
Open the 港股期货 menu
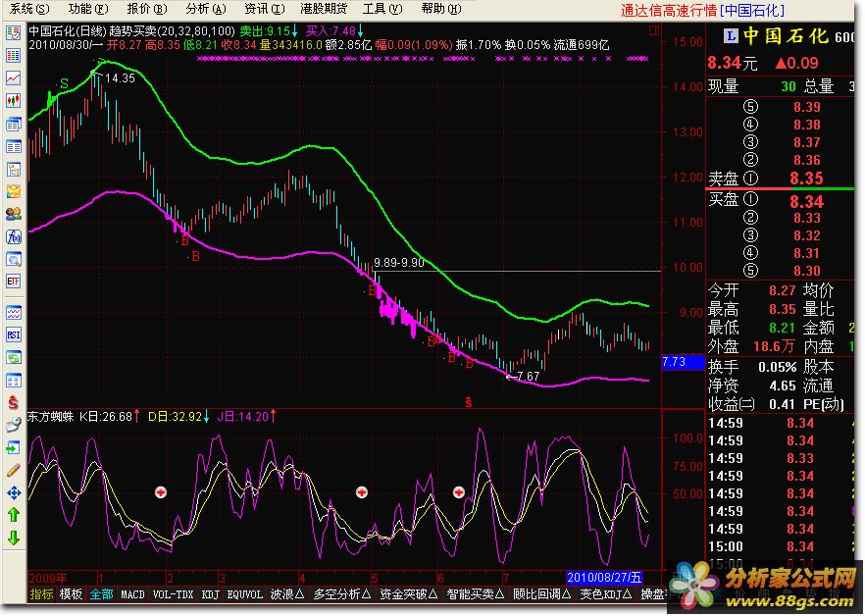tap(324, 9)
